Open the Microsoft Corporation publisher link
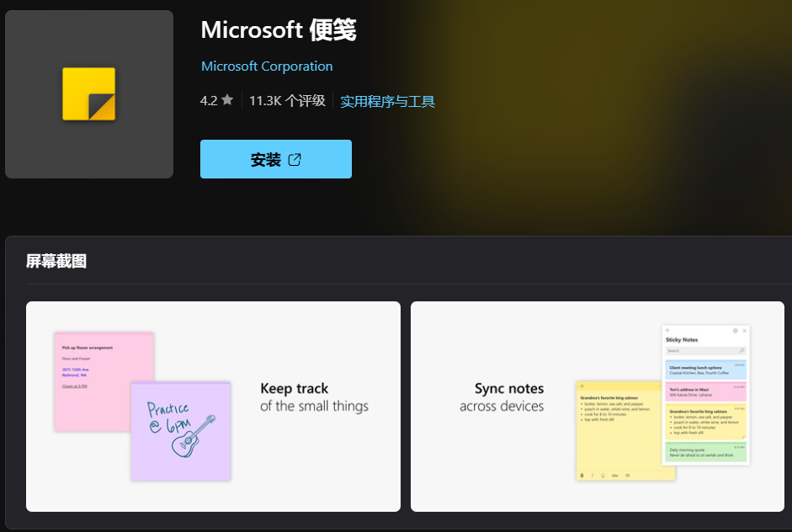 (x=267, y=66)
